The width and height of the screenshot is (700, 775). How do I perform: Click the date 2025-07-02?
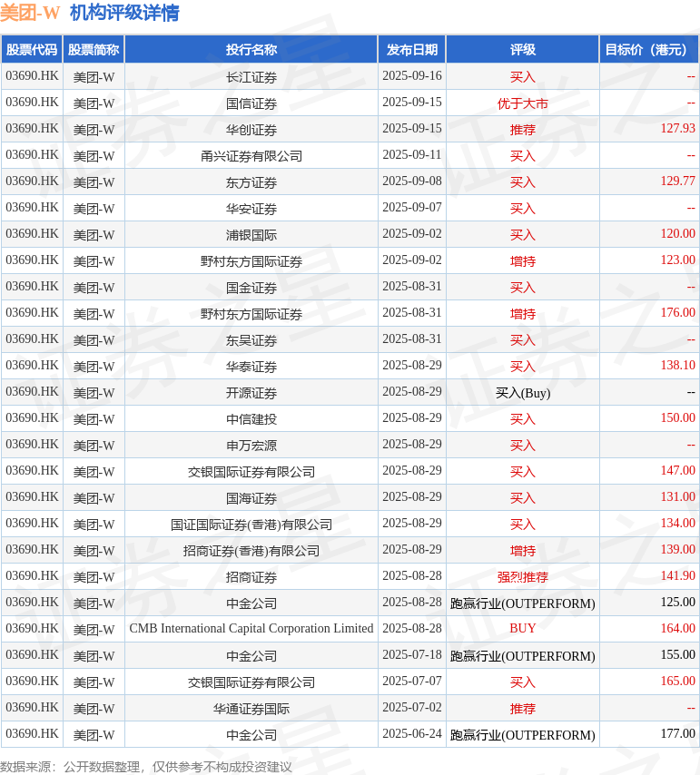coord(412,707)
